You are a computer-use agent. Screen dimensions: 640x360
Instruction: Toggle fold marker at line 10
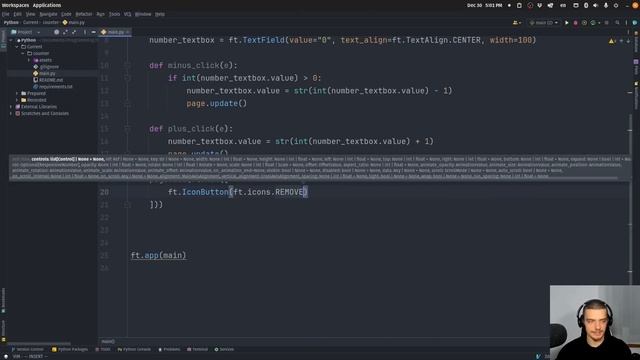[x=127, y=65]
